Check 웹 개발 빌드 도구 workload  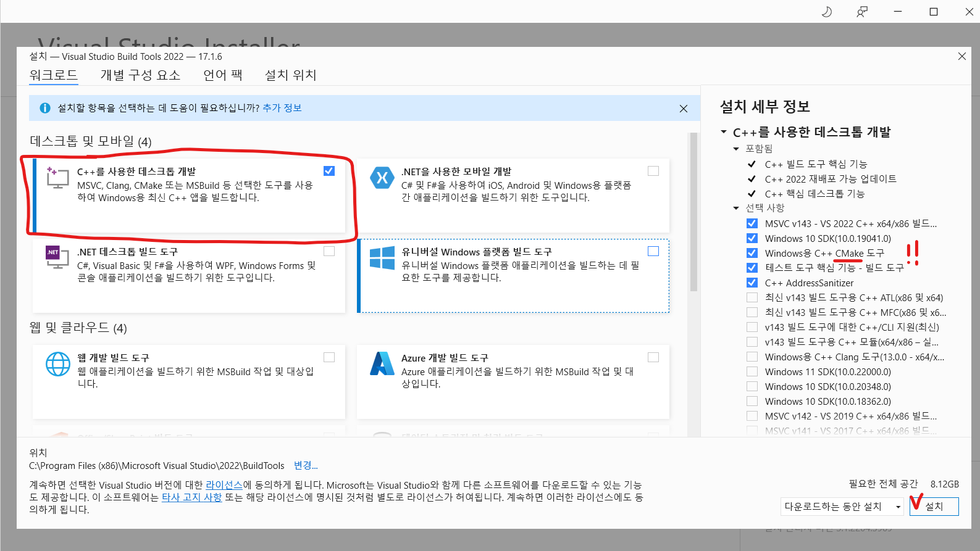click(329, 357)
